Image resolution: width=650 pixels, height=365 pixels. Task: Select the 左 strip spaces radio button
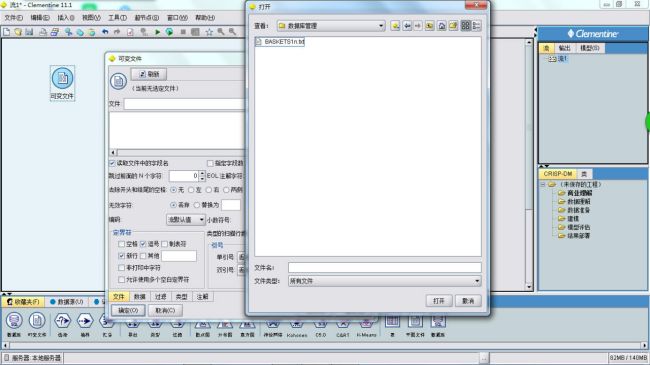point(191,190)
